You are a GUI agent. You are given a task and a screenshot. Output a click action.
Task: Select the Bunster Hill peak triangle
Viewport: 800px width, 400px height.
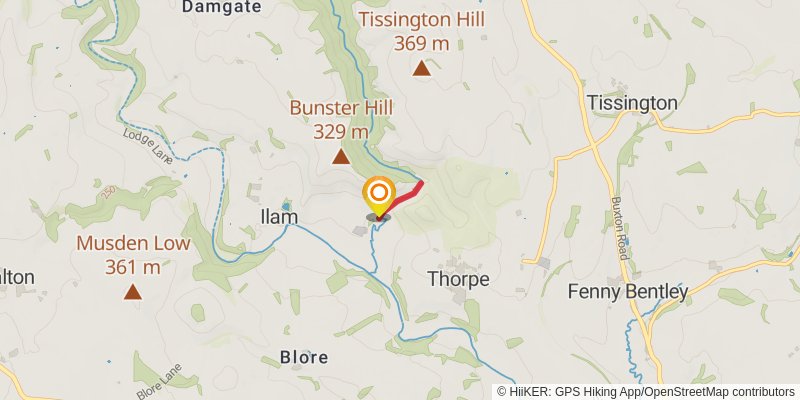(341, 156)
